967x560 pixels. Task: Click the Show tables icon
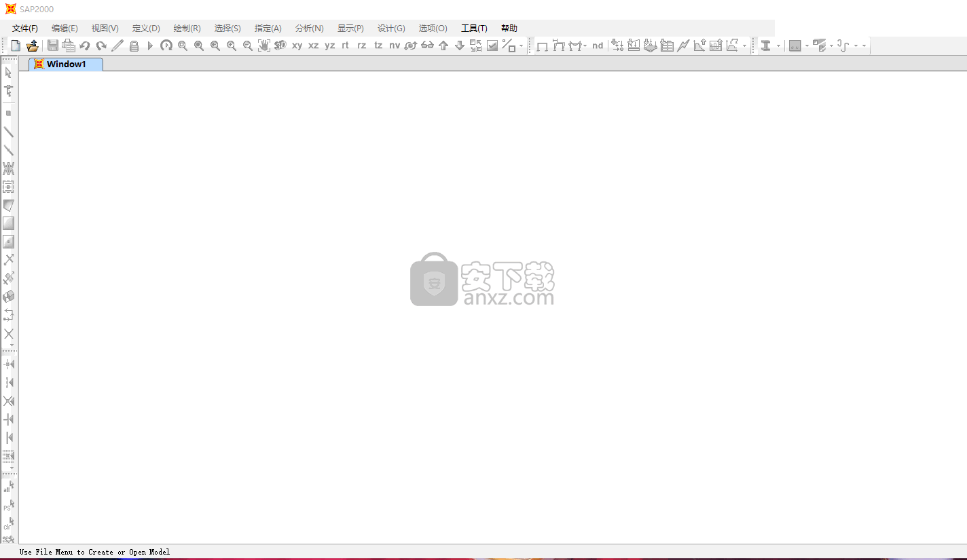pyautogui.click(x=667, y=45)
